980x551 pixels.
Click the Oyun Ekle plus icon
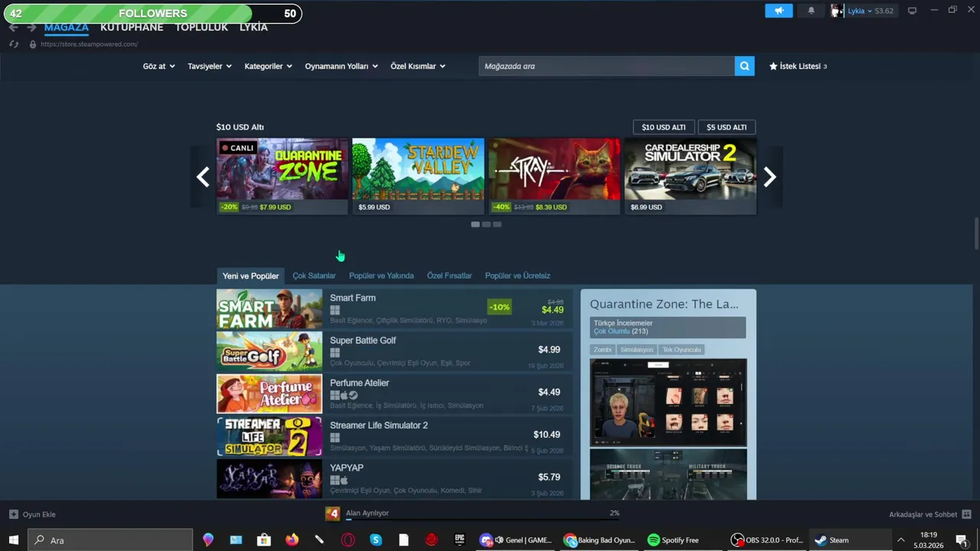tap(13, 514)
